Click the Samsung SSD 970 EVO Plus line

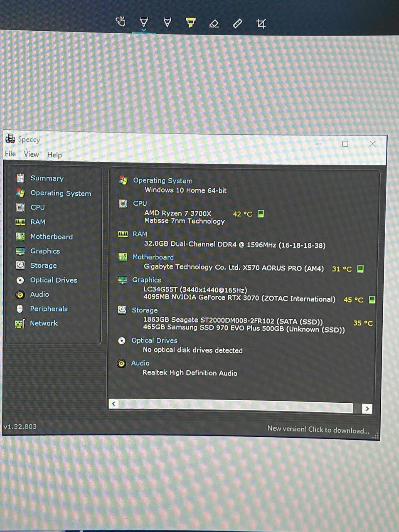244,329
